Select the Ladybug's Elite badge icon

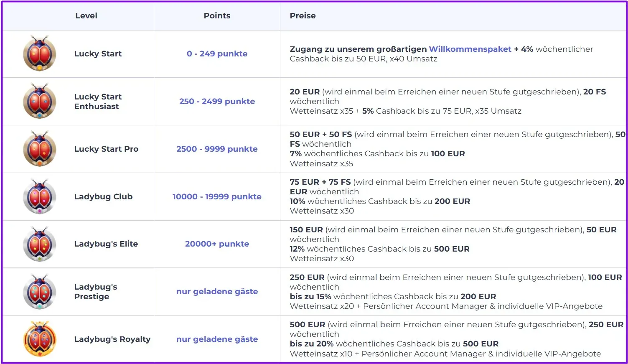point(40,244)
